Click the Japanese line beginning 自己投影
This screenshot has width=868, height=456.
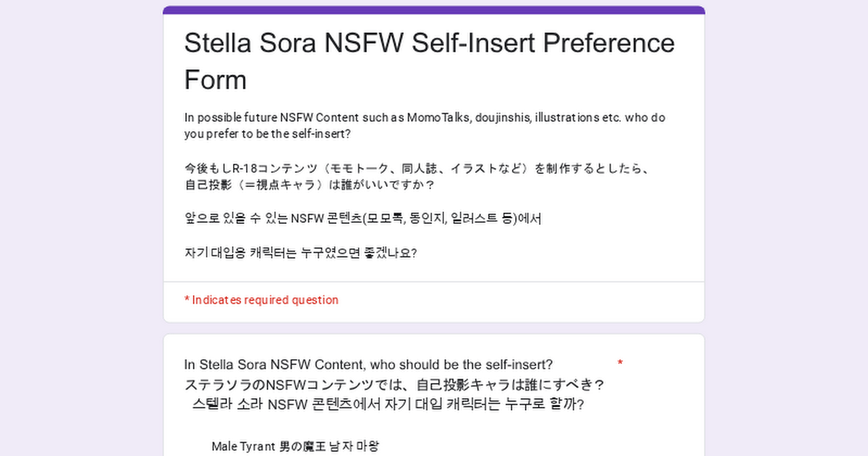(x=309, y=185)
